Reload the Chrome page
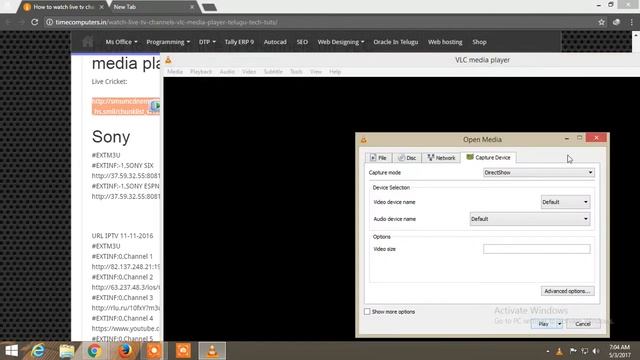The image size is (640, 360). click(x=35, y=22)
